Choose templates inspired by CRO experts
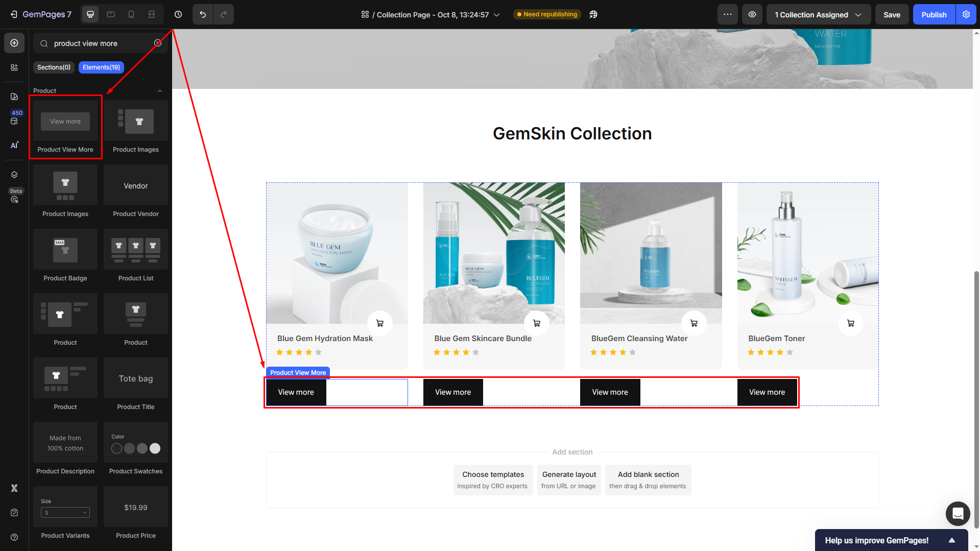This screenshot has width=980, height=551. (493, 480)
